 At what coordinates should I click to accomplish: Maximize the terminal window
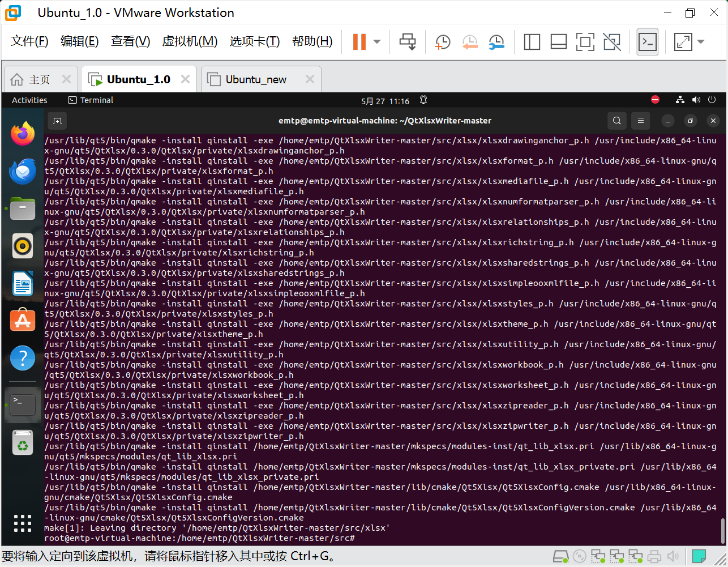pyautogui.click(x=690, y=121)
